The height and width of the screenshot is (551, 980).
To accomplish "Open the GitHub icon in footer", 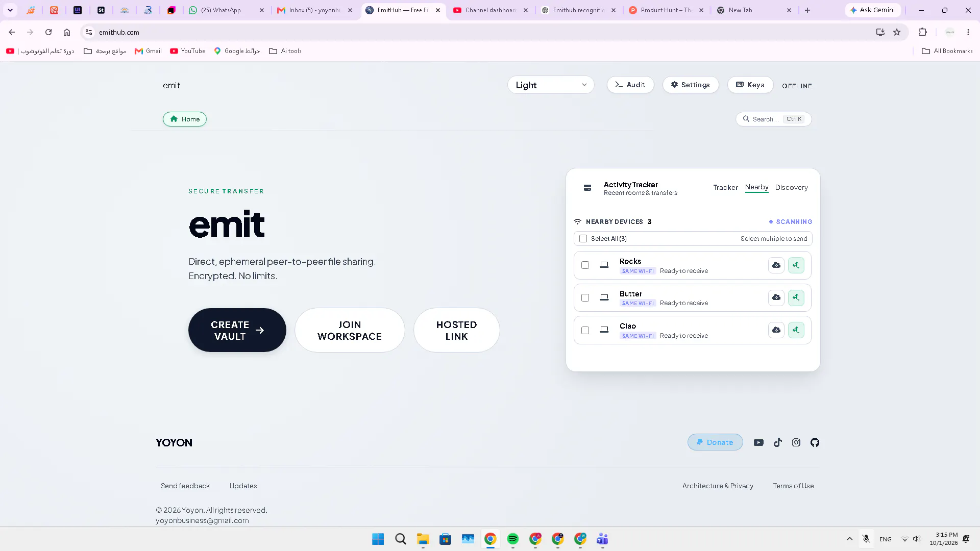I will tap(815, 442).
